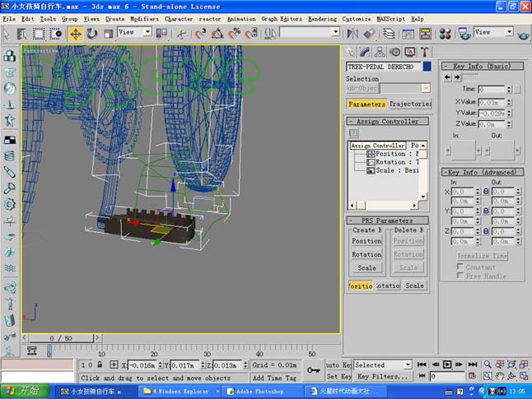The height and width of the screenshot is (399, 532).
Task: Toggle X tangent lock in Advanced
Action: (x=486, y=192)
